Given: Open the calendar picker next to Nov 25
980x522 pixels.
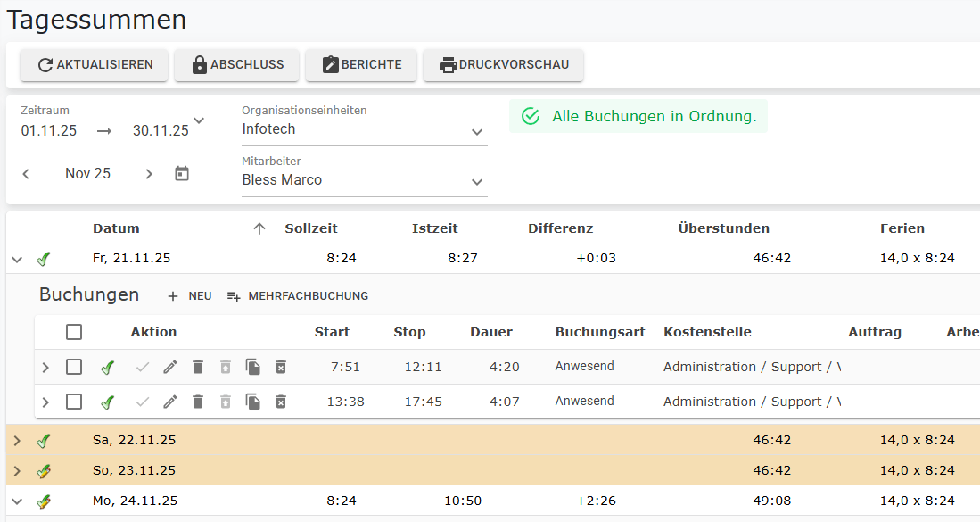Looking at the screenshot, I should pyautogui.click(x=181, y=173).
